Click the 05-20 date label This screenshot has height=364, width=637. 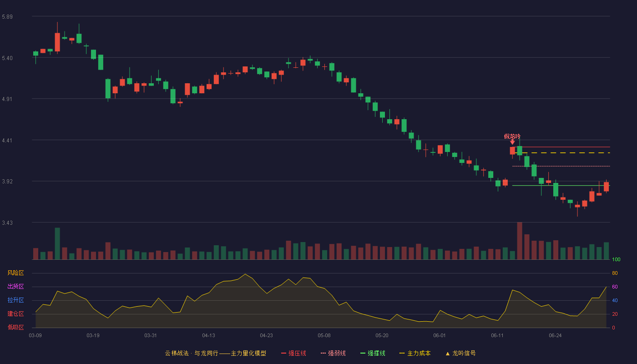[x=382, y=335]
